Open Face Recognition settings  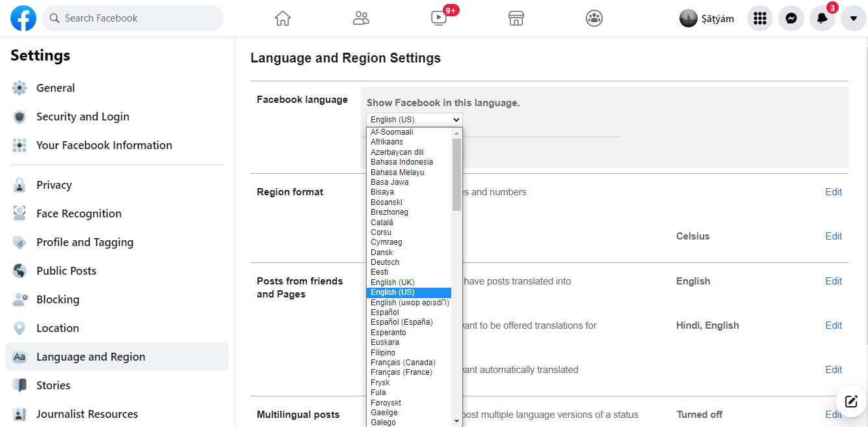click(117, 213)
